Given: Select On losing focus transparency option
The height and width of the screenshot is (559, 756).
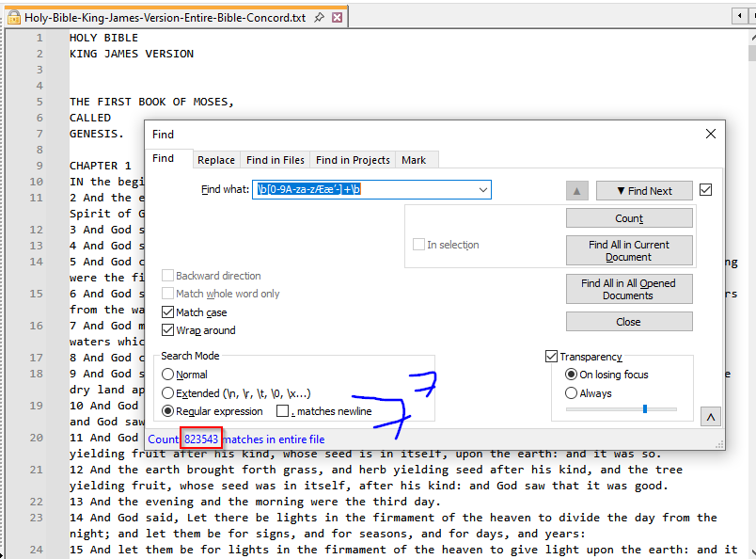Looking at the screenshot, I should [x=571, y=375].
